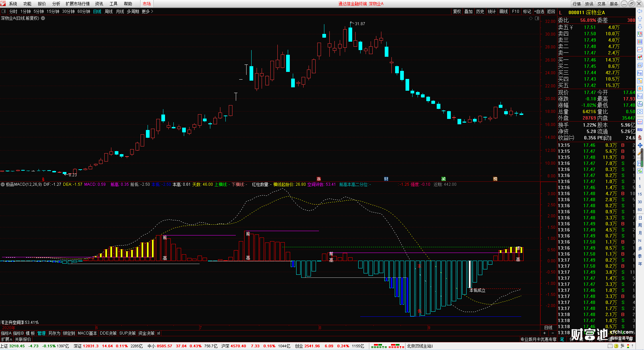The image size is (644, 350).
Task: Select the 15-minute period in sidebar
Action: coord(640,194)
